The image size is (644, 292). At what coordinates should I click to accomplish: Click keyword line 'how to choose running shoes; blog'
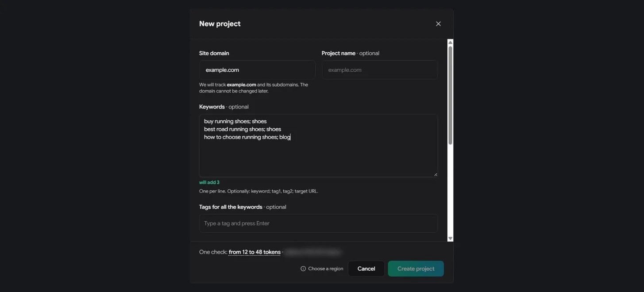click(x=247, y=137)
